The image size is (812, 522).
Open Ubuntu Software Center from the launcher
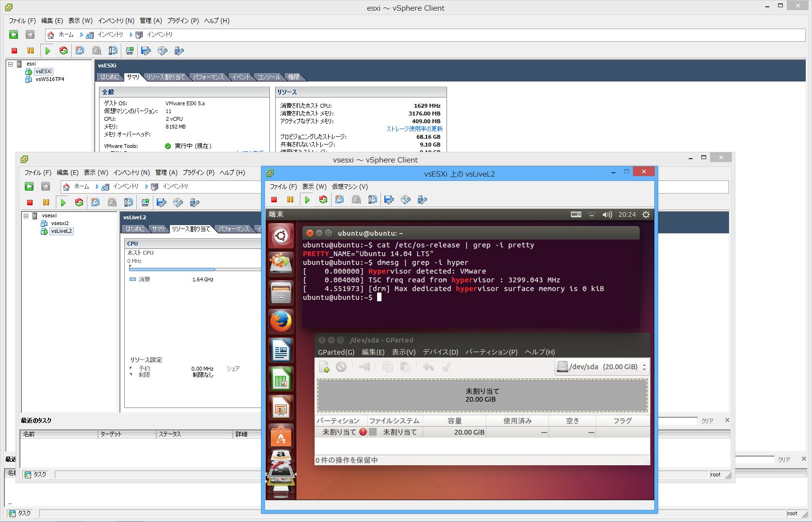coord(281,436)
